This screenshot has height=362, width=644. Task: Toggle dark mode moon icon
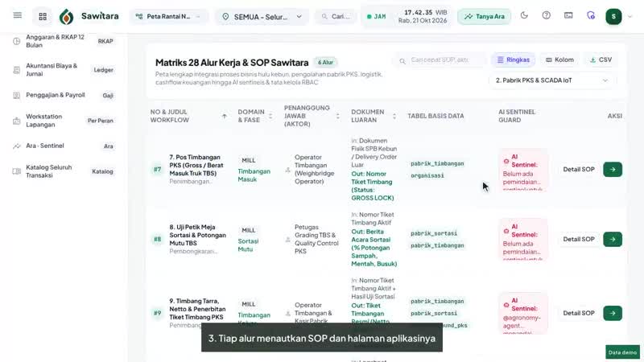[524, 15]
